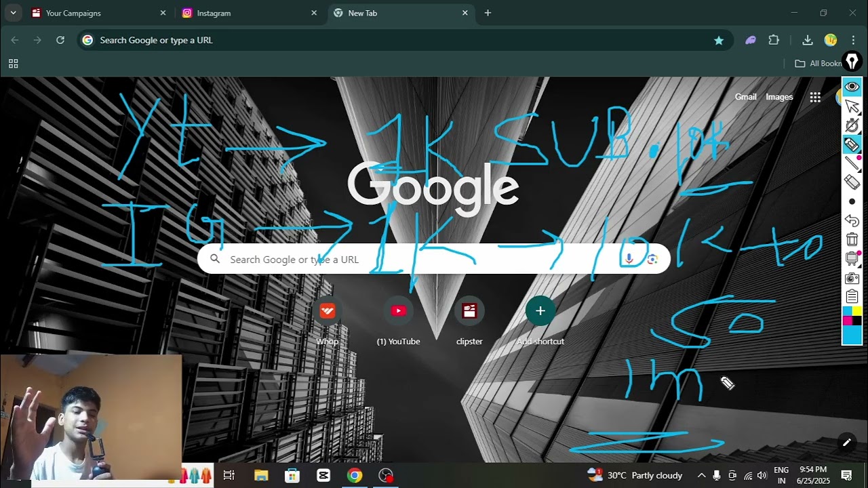Open the whiteboard easel tool
This screenshot has width=868, height=488.
coord(852,258)
